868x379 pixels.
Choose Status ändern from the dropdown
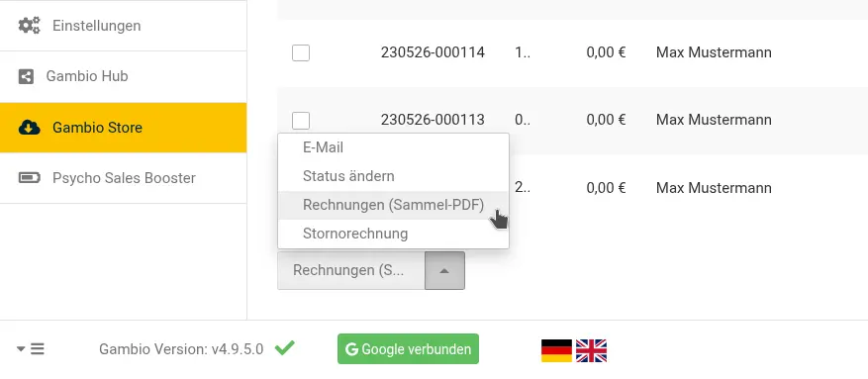(x=393, y=176)
